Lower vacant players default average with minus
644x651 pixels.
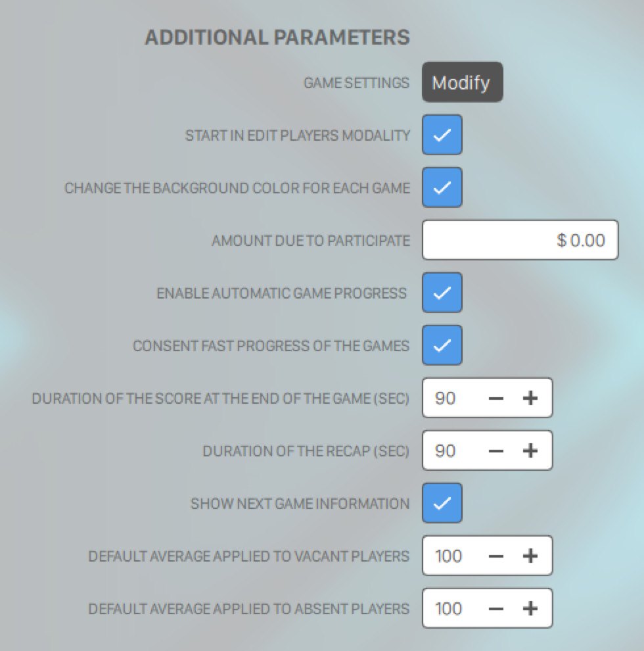(497, 556)
